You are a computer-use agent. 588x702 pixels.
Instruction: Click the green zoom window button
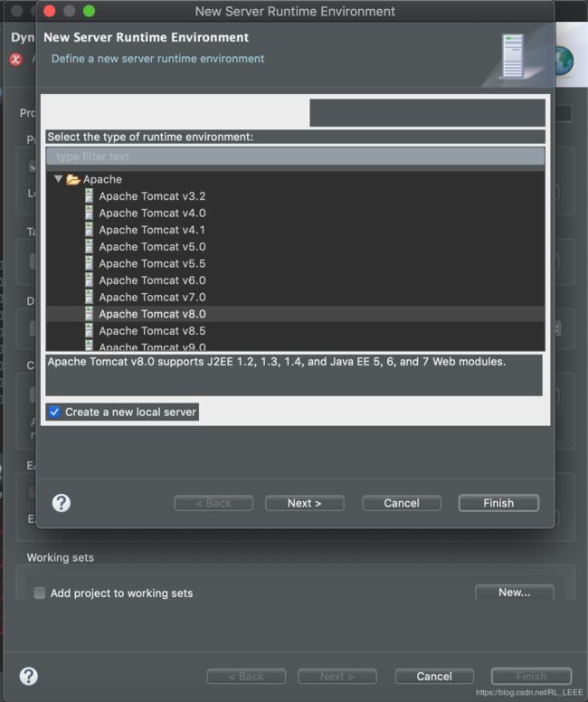pos(90,11)
